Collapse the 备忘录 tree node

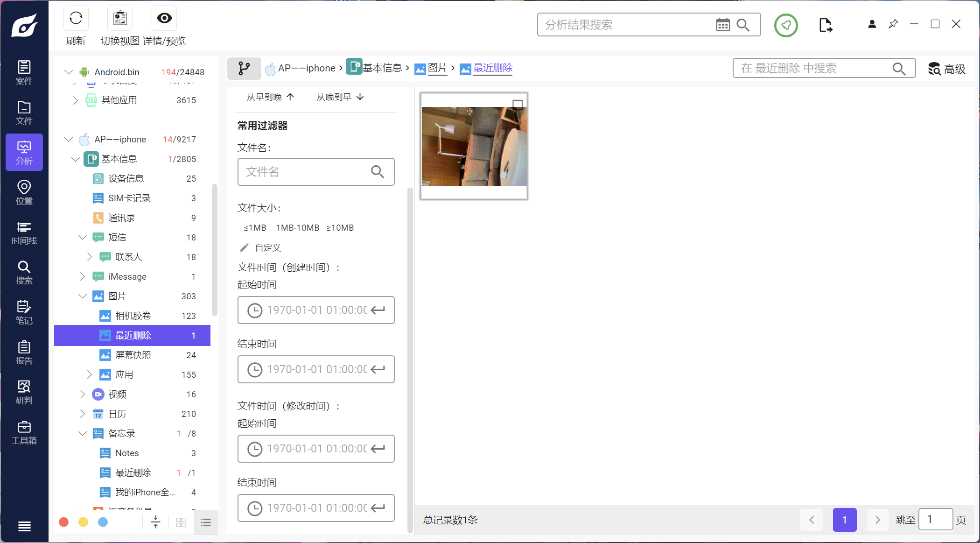tap(83, 433)
